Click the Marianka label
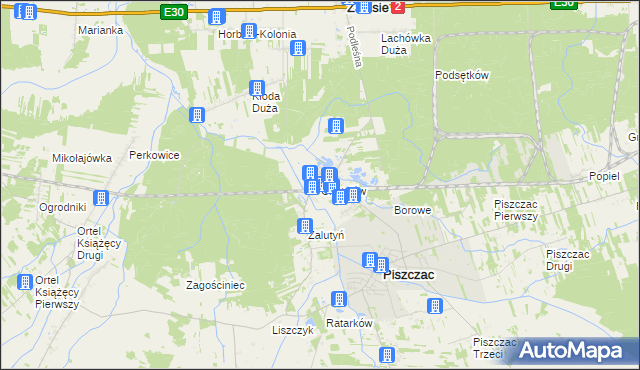The width and height of the screenshot is (640, 370). 100,30
